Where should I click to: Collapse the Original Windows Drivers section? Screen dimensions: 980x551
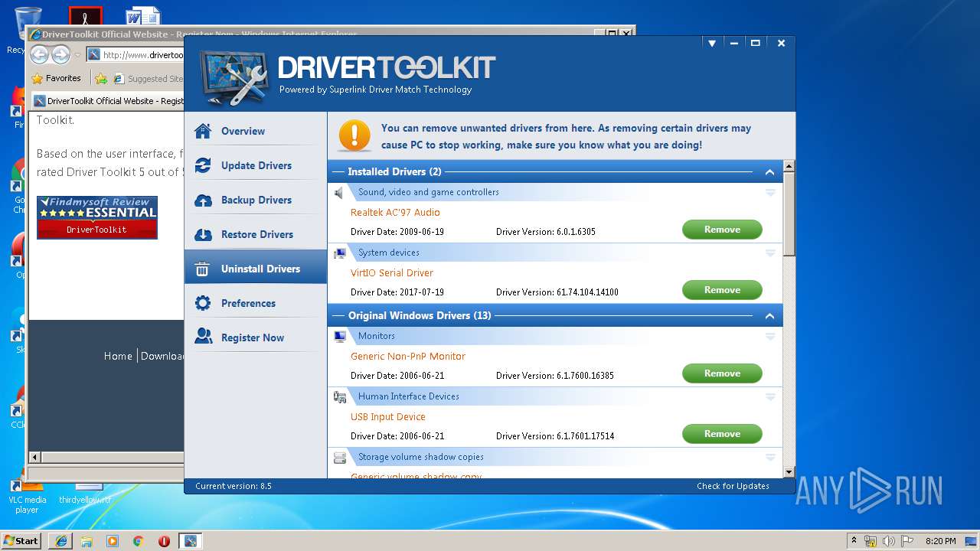pos(769,316)
